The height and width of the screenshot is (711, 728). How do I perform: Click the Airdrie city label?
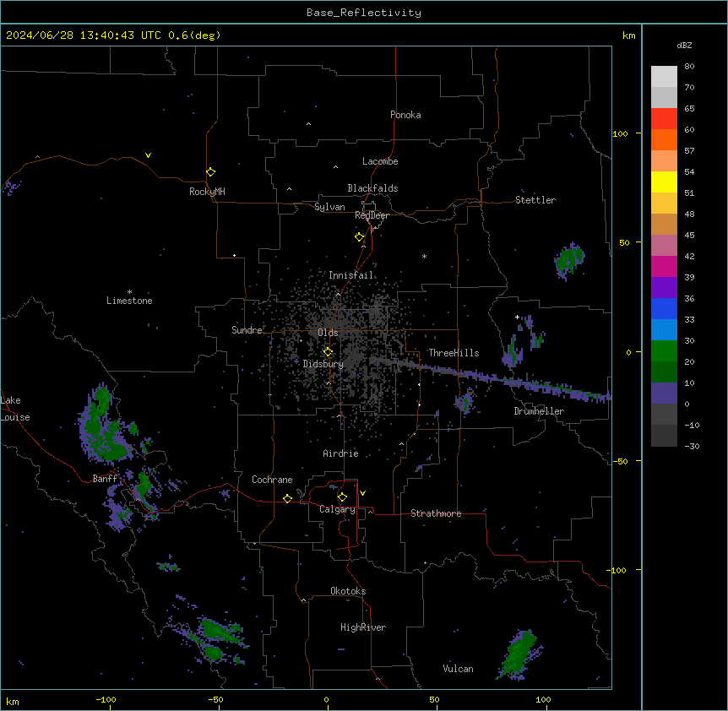(x=341, y=453)
